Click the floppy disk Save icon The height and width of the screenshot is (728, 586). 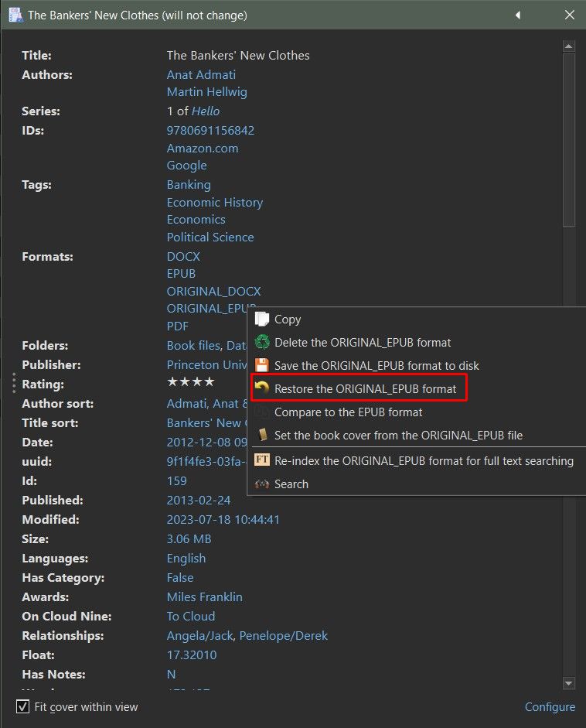262,365
